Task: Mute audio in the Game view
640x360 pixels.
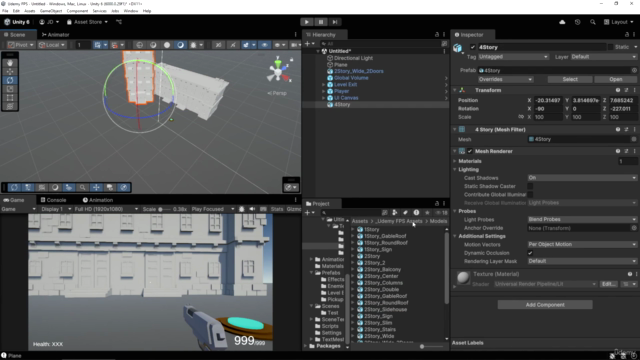Action: tap(252, 209)
